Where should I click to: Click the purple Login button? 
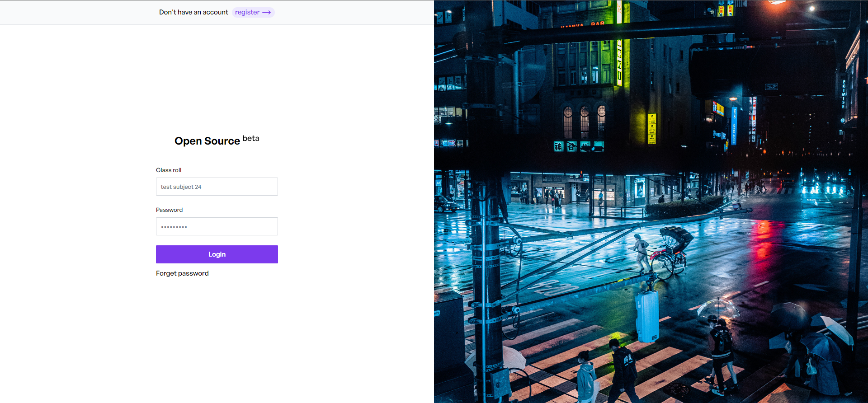(x=217, y=254)
